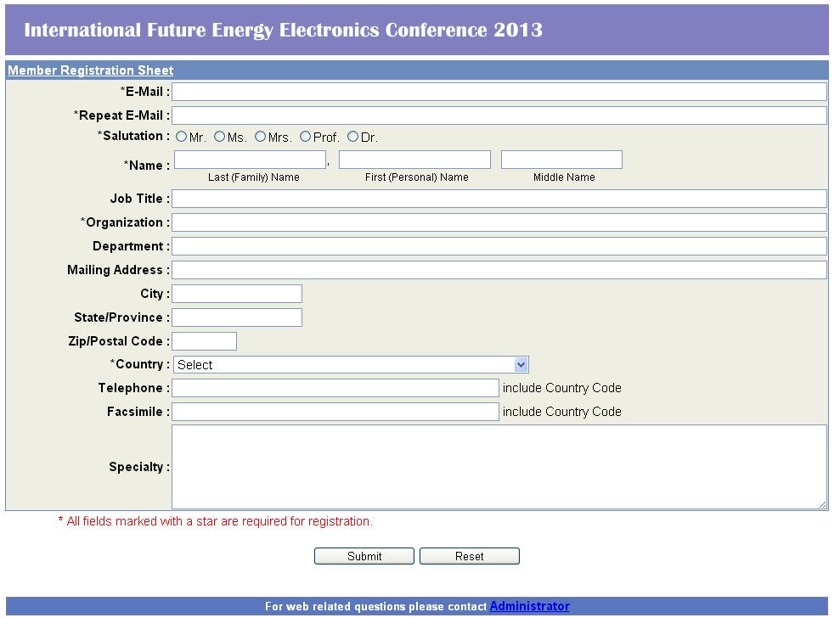
Task: Click the Submit button
Action: click(x=364, y=556)
